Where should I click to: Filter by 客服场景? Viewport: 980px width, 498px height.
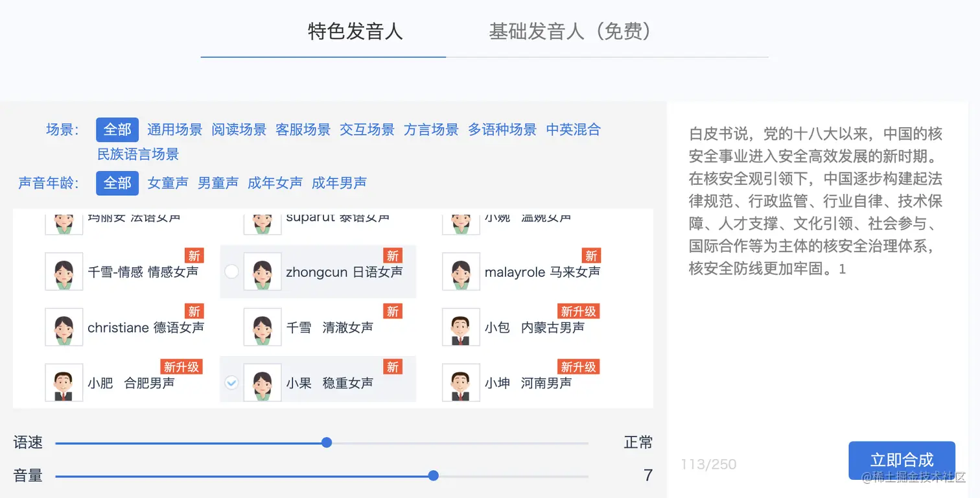[303, 130]
